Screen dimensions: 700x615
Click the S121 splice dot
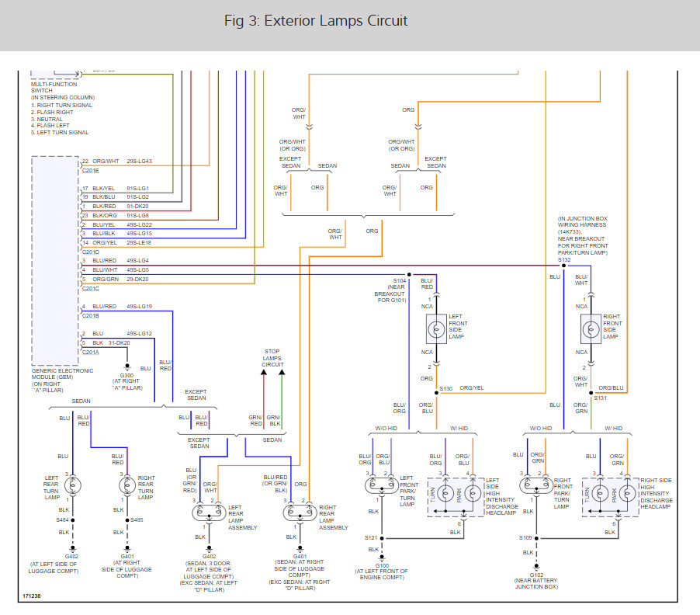click(x=382, y=538)
